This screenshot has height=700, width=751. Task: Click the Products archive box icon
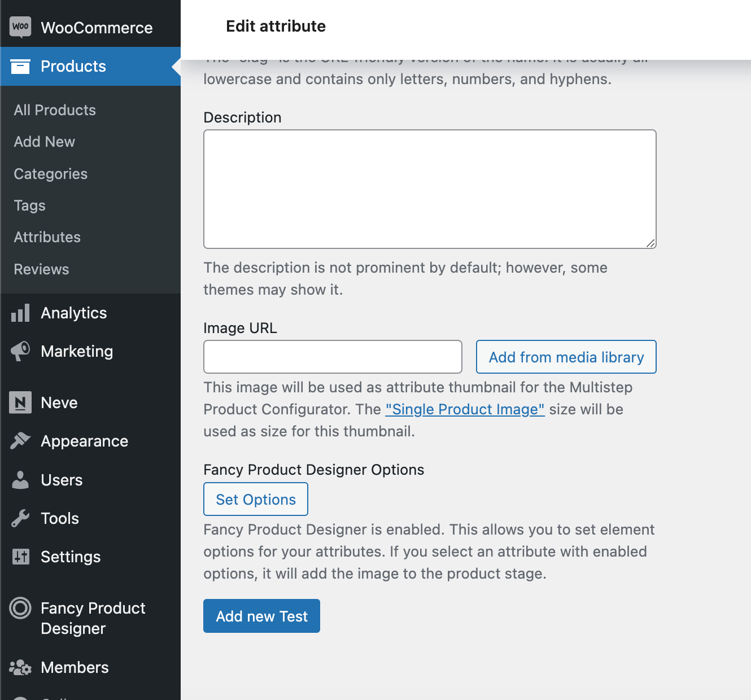tap(20, 67)
